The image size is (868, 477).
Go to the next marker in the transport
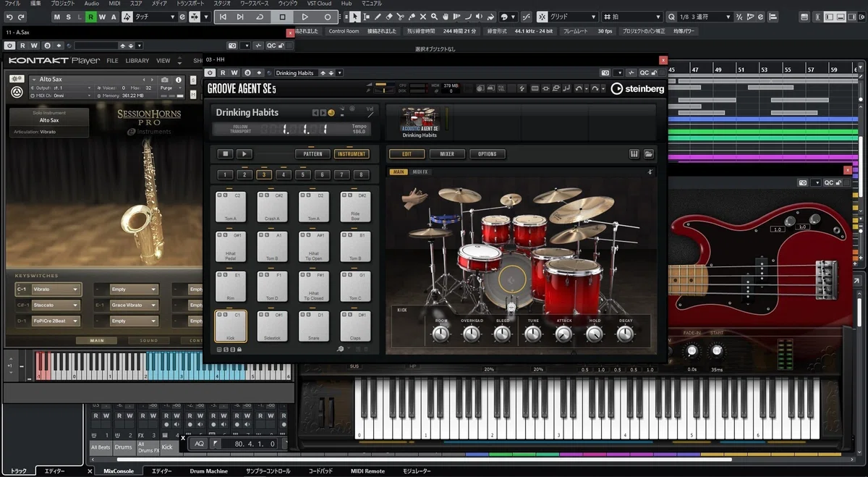[241, 17]
